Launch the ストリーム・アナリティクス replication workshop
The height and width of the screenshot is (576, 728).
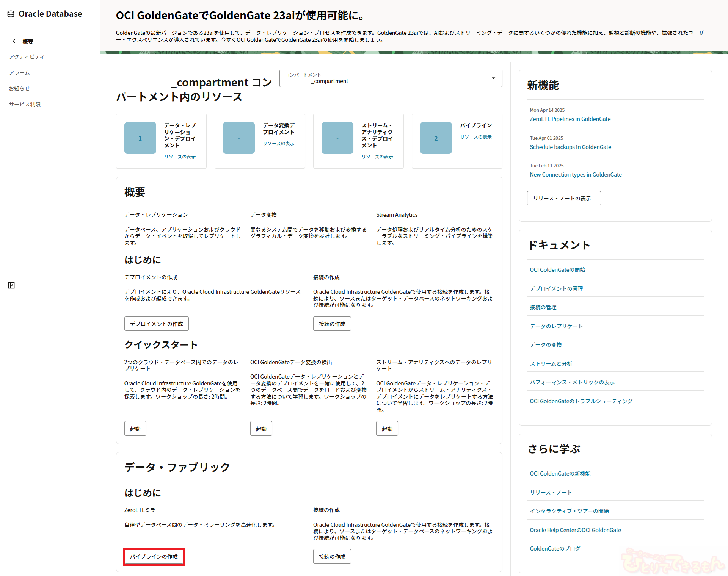coord(387,429)
